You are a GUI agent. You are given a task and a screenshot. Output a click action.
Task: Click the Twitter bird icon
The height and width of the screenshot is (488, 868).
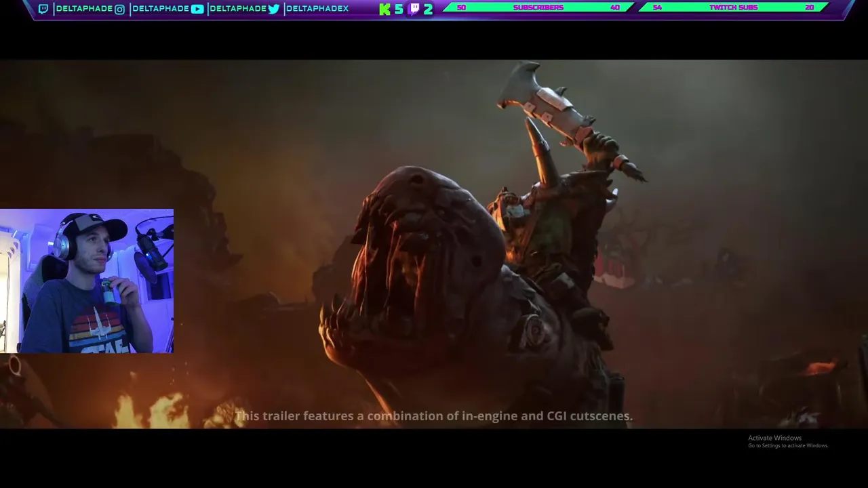[273, 9]
